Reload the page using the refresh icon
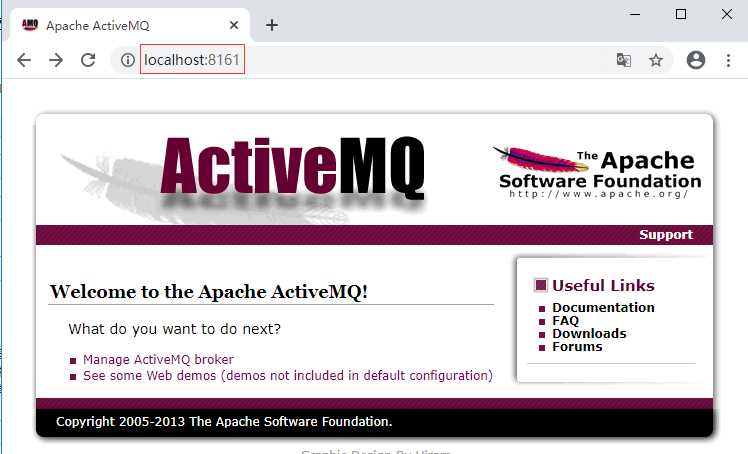The height and width of the screenshot is (454, 748). click(88, 60)
